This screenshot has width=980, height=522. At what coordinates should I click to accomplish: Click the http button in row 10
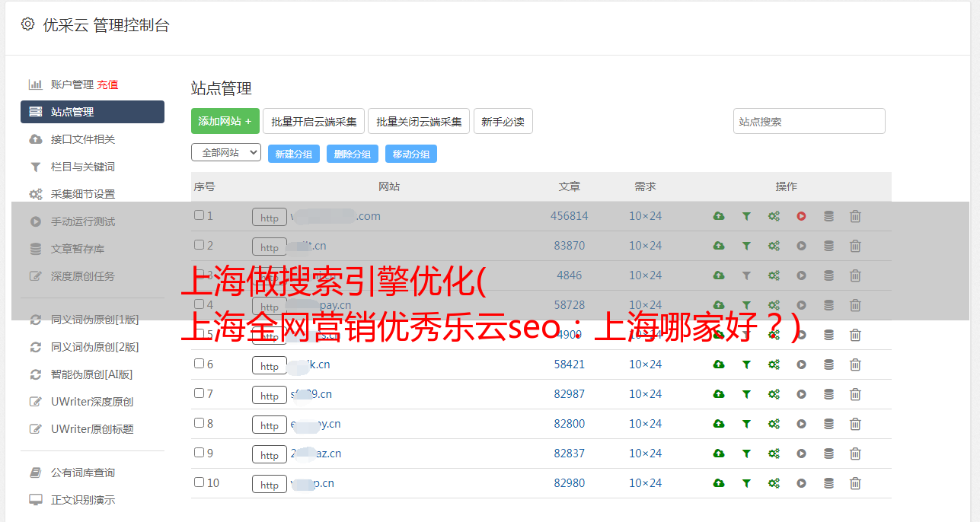270,484
